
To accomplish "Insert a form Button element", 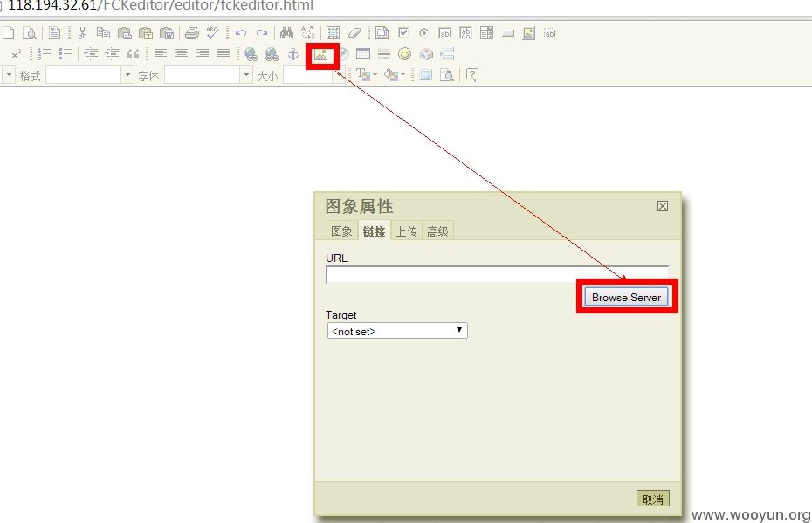I will click(508, 33).
